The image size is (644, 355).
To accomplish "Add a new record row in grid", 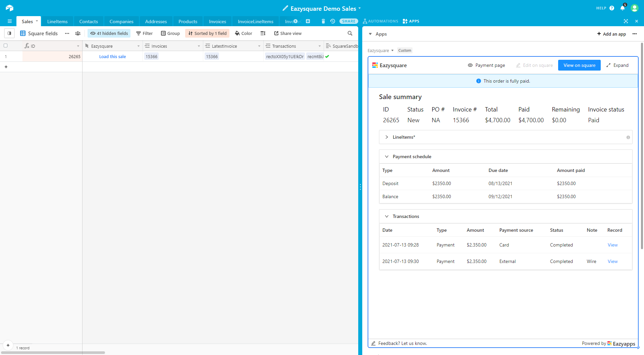I will tap(6, 67).
